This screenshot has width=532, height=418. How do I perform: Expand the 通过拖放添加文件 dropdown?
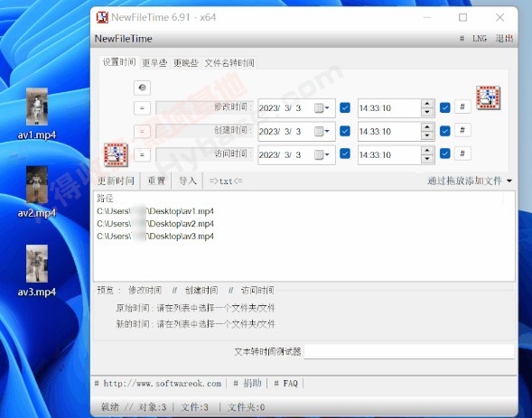509,181
